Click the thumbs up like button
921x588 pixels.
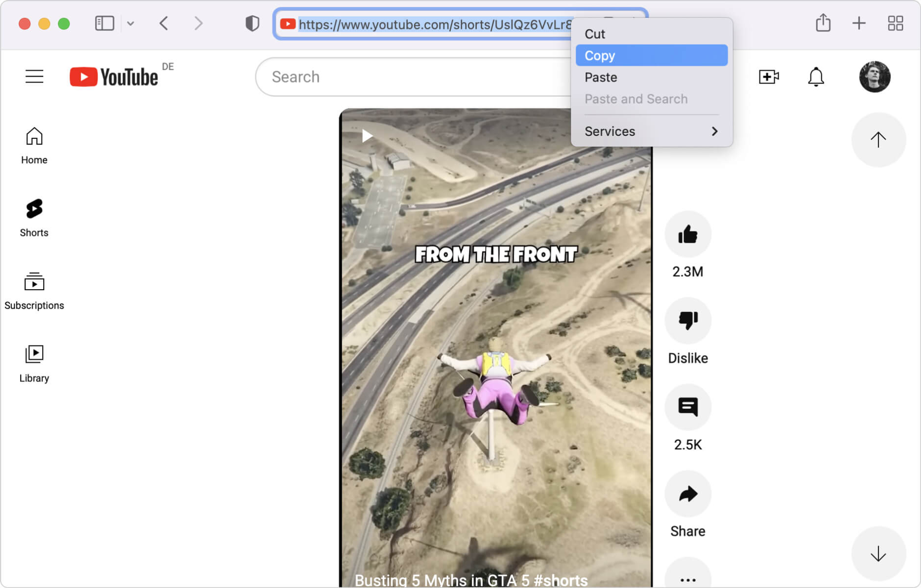687,234
